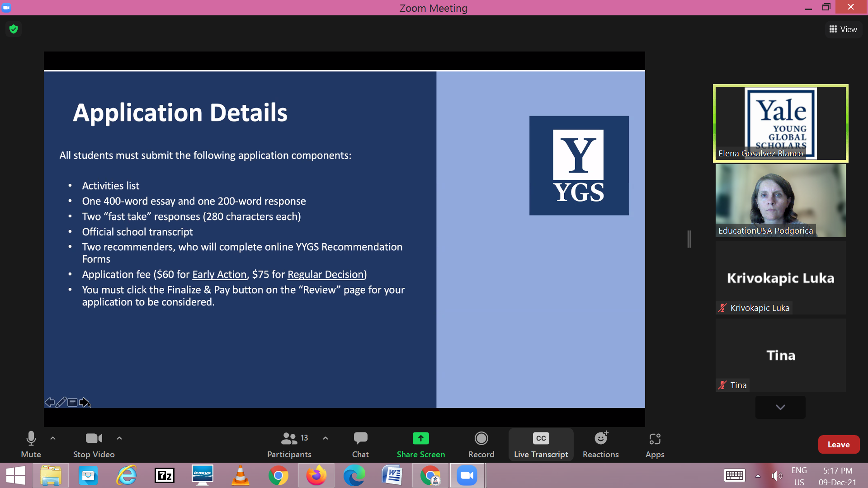Open File Explorer from taskbar
Viewport: 868px width, 488px height.
51,476
